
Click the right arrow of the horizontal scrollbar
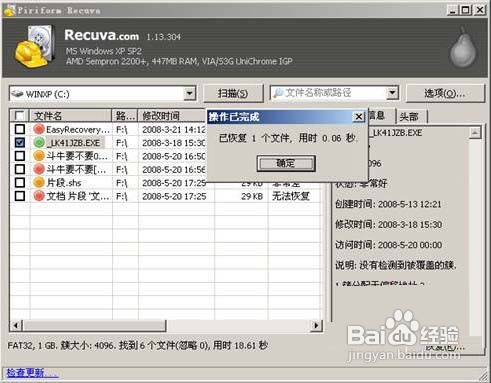point(316,325)
